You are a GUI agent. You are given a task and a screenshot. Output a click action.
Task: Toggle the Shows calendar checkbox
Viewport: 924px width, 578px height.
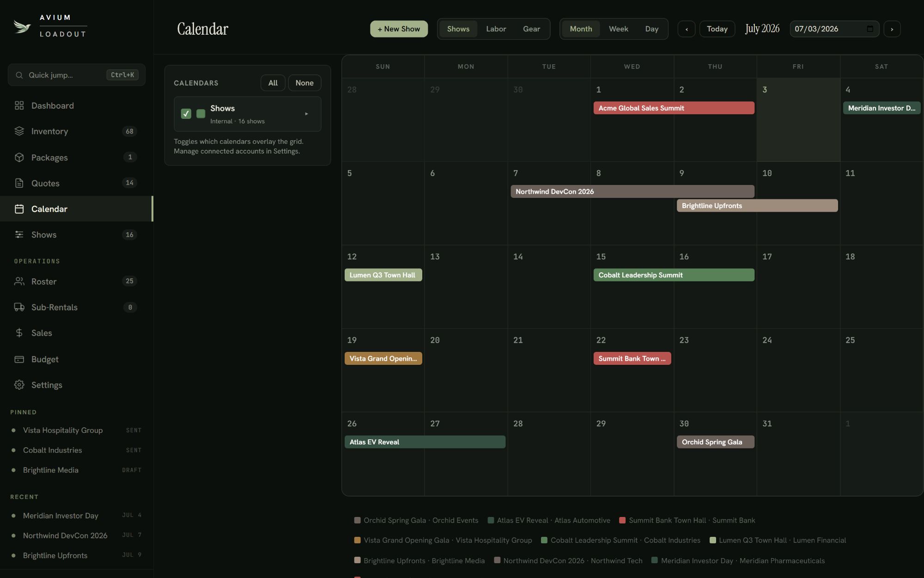[186, 114]
